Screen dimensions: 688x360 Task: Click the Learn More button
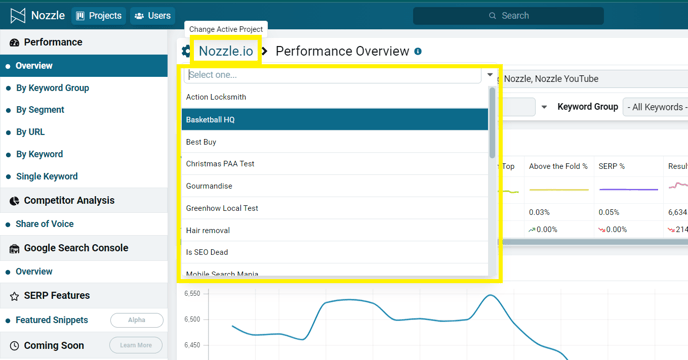136,345
